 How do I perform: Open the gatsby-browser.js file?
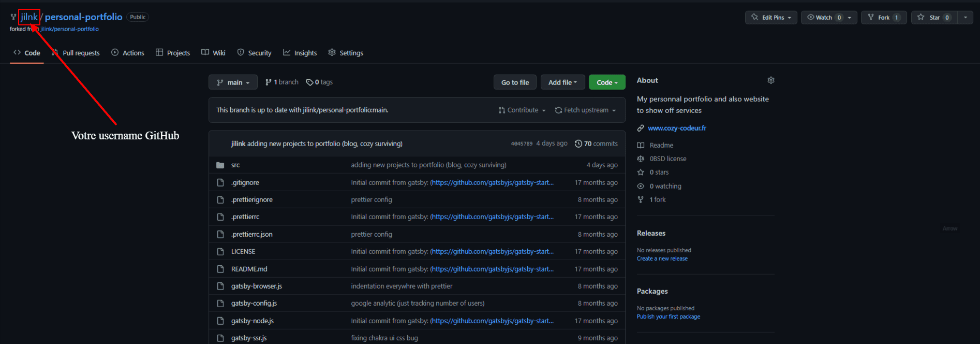pyautogui.click(x=256, y=286)
